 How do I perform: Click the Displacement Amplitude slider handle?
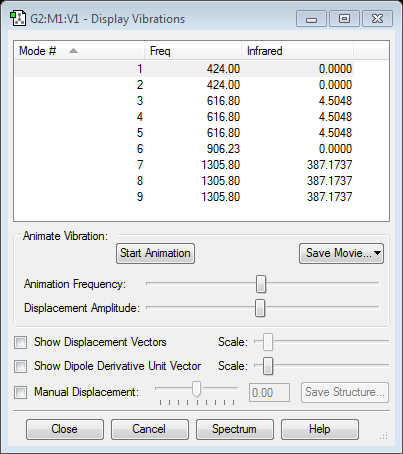tap(260, 308)
